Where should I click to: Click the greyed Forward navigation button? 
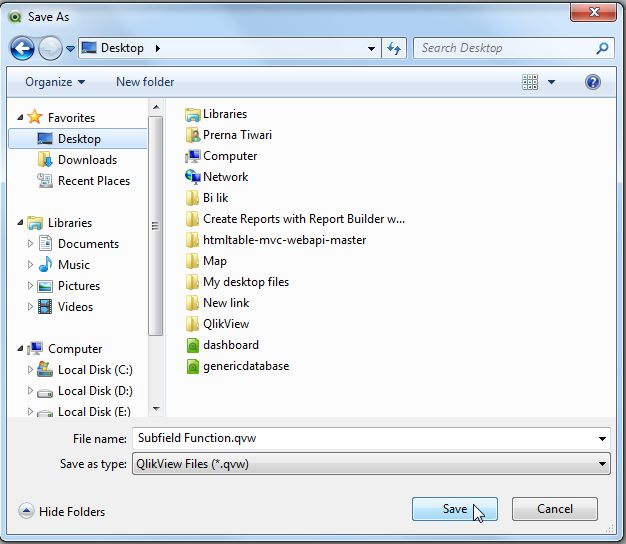click(50, 48)
